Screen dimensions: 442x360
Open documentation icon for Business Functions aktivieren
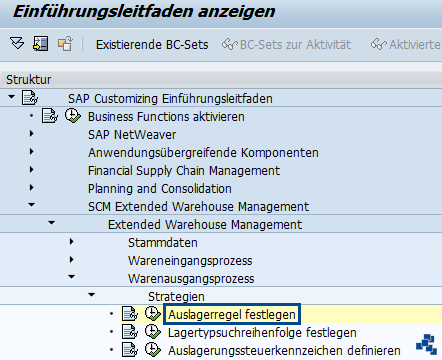point(50,116)
